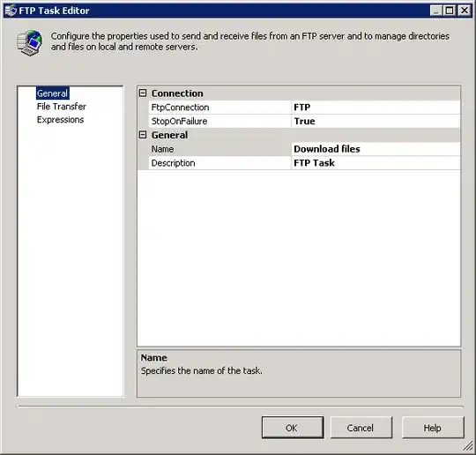476x455 pixels.
Task: Edit the FtpConnection value FTP
Action: [x=376, y=108]
